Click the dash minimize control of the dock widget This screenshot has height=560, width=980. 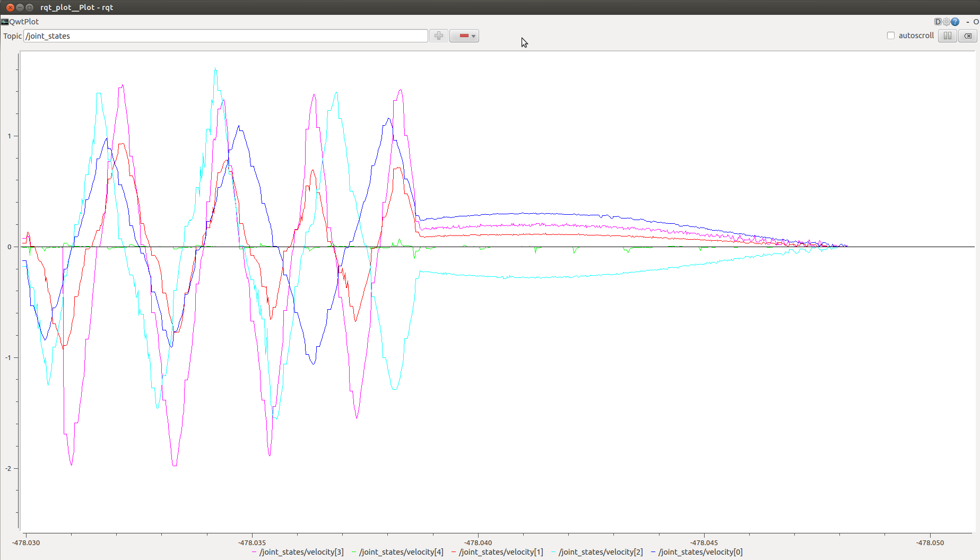[968, 22]
